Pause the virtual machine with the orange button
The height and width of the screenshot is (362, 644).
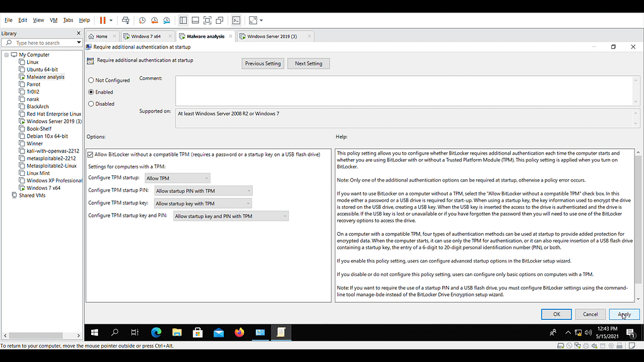(103, 20)
